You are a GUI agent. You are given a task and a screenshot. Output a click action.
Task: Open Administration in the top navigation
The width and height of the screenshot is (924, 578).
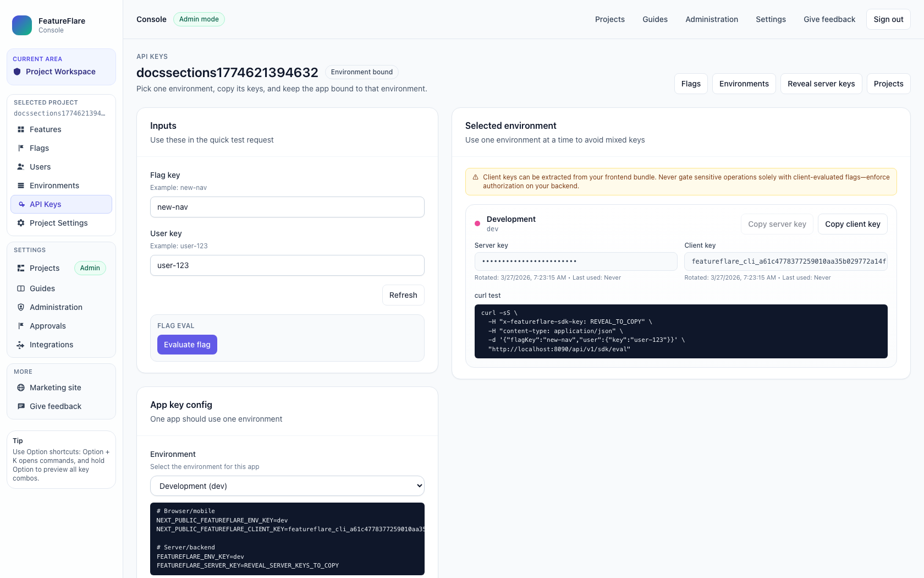[x=712, y=19]
